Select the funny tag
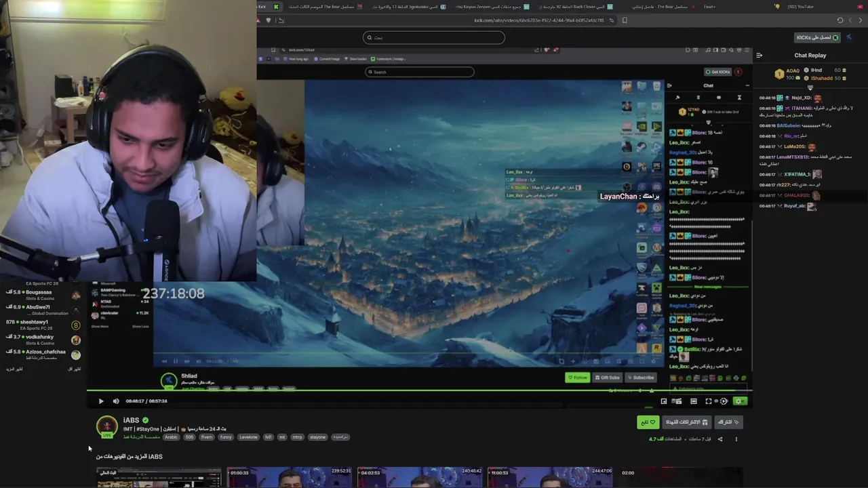 coord(226,437)
